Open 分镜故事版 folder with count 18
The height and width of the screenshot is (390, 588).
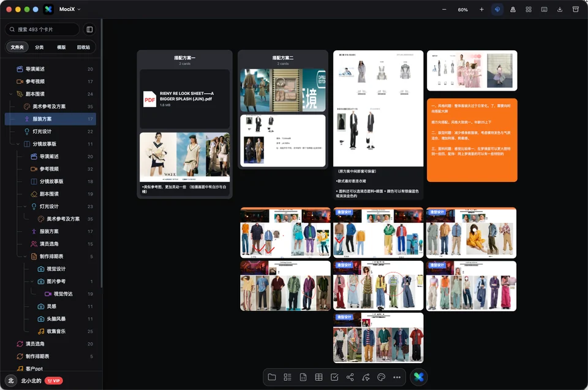tap(50, 181)
